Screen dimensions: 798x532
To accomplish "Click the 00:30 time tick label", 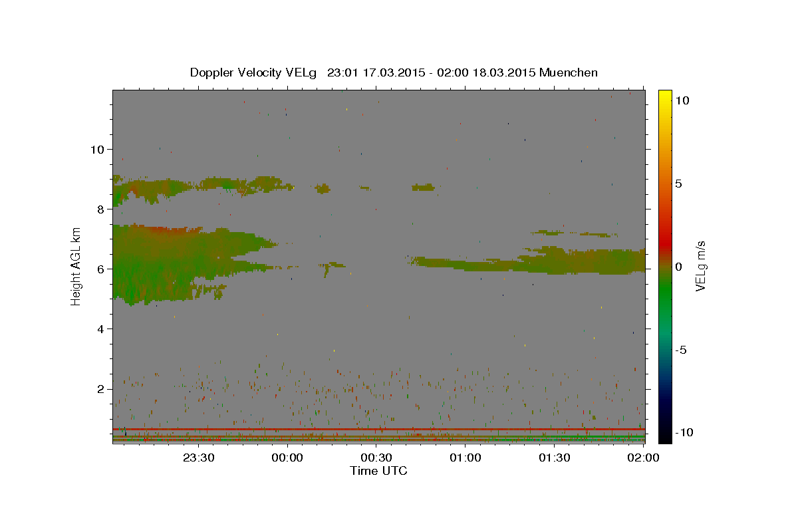I will [x=376, y=458].
